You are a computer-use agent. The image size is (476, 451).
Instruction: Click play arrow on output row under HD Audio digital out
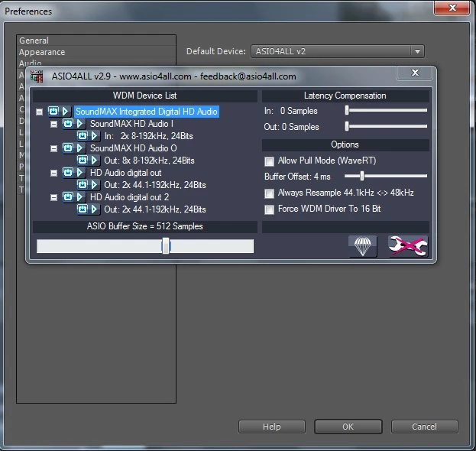pos(94,185)
